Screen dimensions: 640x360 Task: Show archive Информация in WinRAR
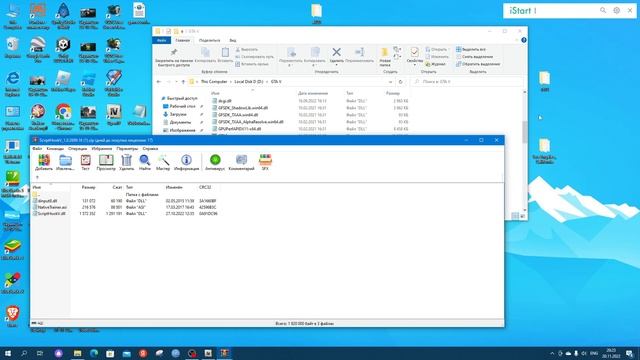click(187, 162)
